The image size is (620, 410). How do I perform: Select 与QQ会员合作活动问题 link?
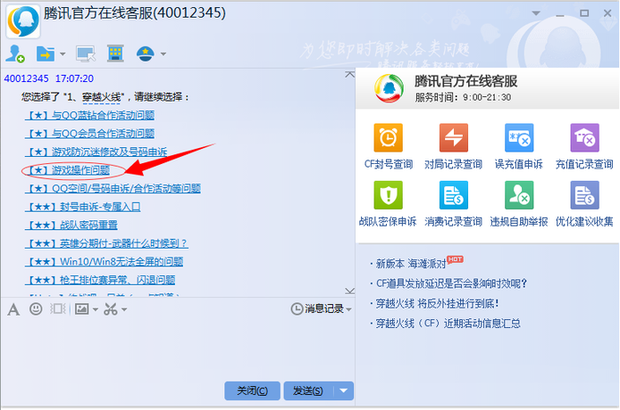coord(90,133)
